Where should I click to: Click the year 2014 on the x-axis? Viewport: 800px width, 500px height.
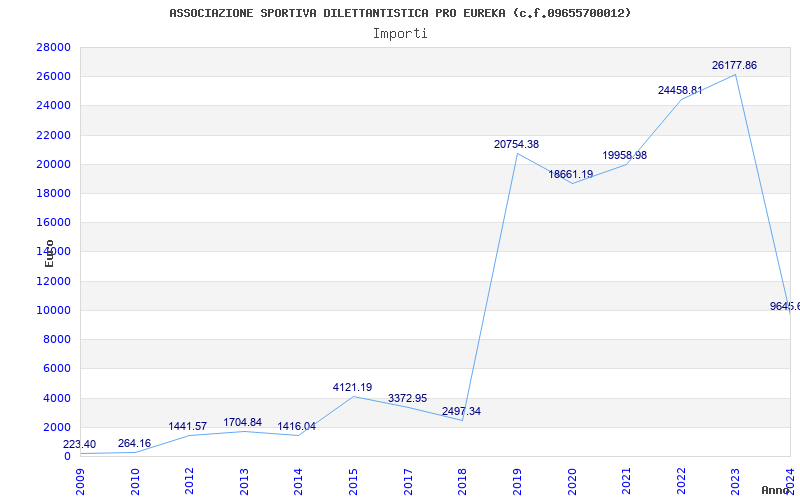point(298,481)
